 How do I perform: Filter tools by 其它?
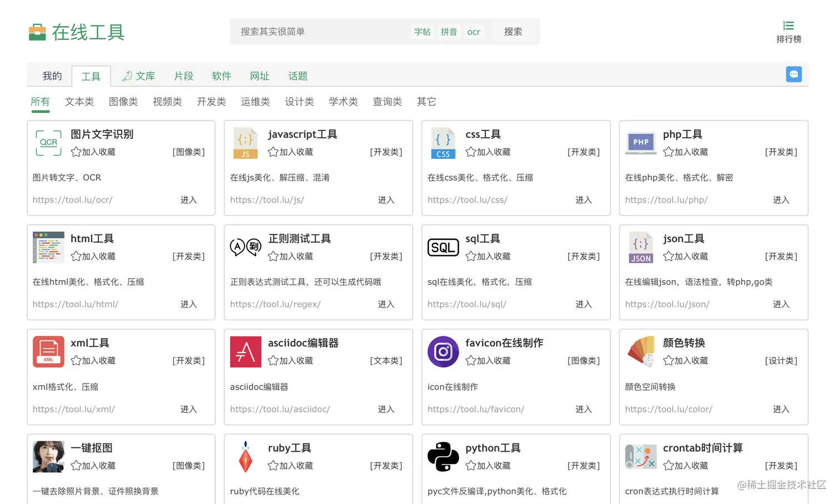(x=426, y=102)
